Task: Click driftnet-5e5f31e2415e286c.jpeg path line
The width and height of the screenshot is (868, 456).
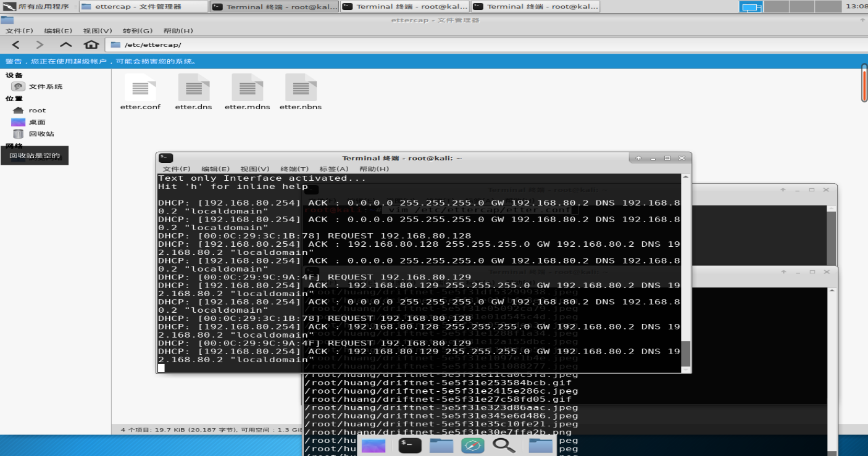Action: coord(441,391)
